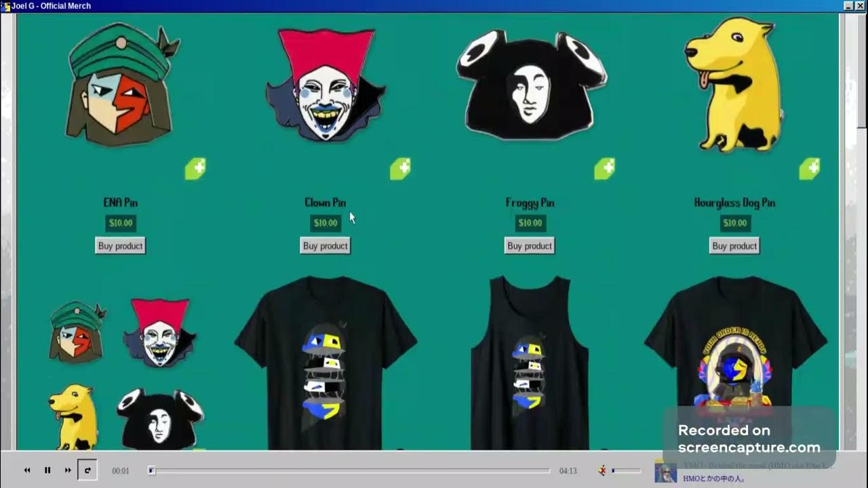The image size is (868, 488).
Task: Rewind the media player track
Action: pyautogui.click(x=27, y=470)
